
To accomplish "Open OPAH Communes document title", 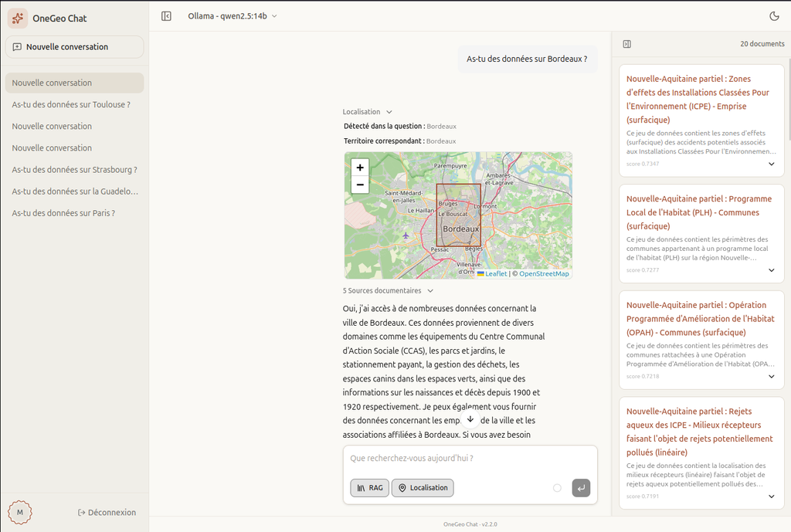I will coord(700,319).
